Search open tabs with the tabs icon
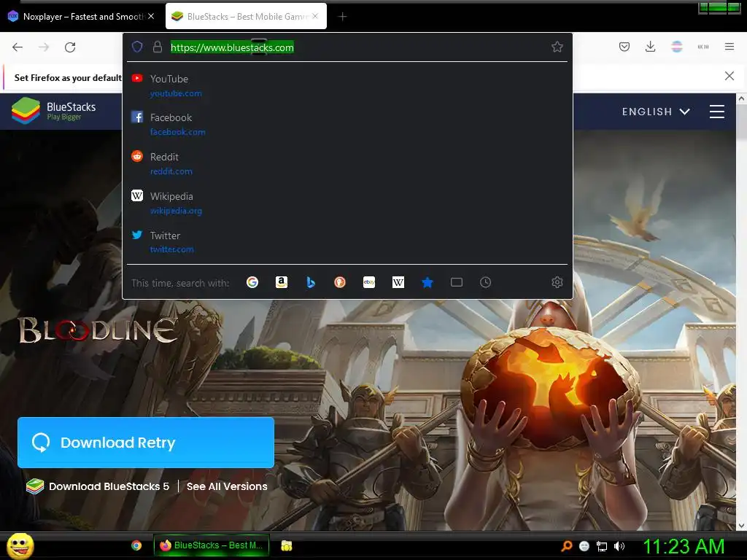 pyautogui.click(x=457, y=282)
